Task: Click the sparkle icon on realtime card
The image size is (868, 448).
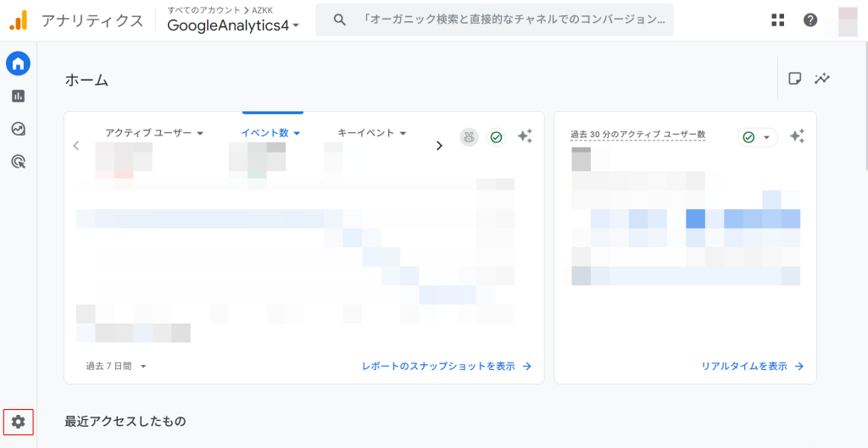Action: (x=797, y=136)
